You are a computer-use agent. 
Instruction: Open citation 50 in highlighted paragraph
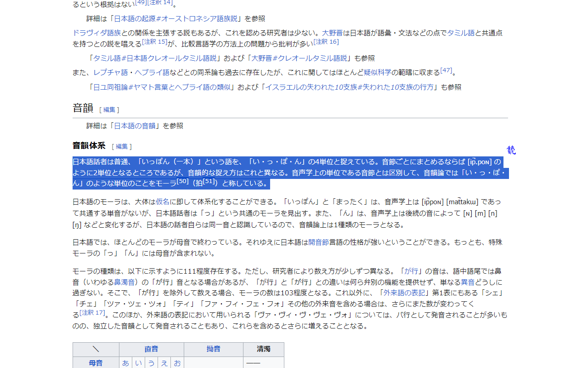coord(183,181)
